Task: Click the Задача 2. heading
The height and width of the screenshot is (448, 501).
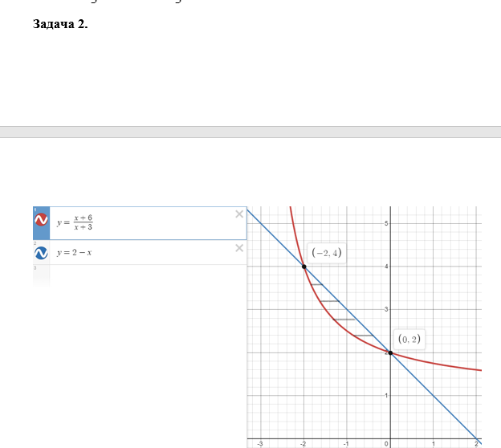Action: coord(60,24)
